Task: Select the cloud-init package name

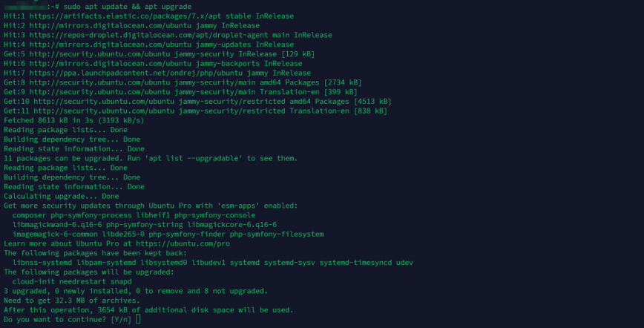Action: click(x=34, y=281)
